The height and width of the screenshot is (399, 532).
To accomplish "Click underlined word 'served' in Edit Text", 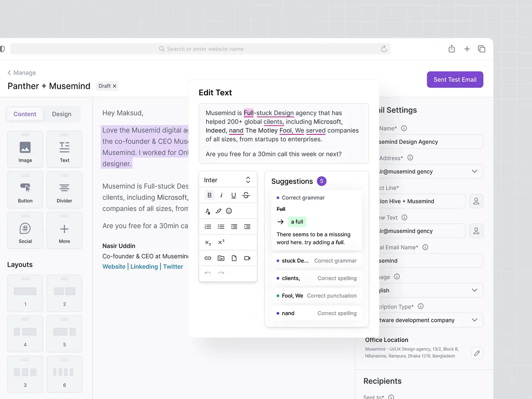I will tap(316, 131).
